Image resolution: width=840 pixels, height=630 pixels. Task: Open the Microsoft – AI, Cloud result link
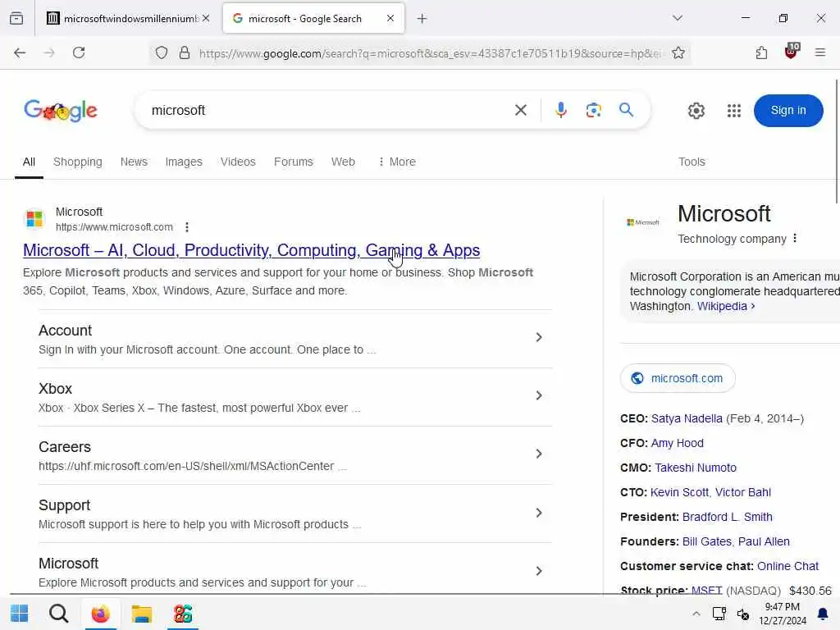[x=251, y=250]
